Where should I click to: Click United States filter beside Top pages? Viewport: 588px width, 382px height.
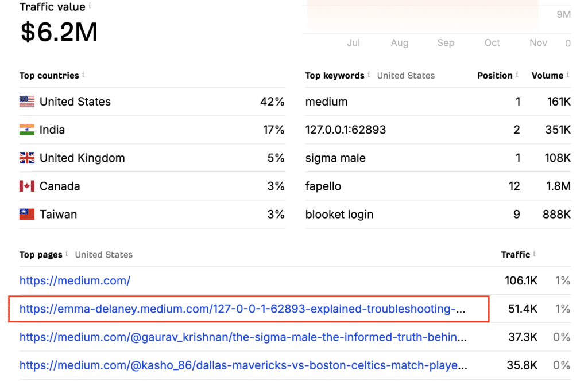point(104,255)
